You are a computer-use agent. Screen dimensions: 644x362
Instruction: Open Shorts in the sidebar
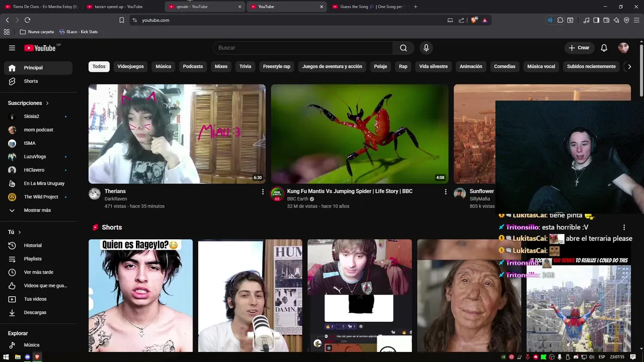(38, 81)
